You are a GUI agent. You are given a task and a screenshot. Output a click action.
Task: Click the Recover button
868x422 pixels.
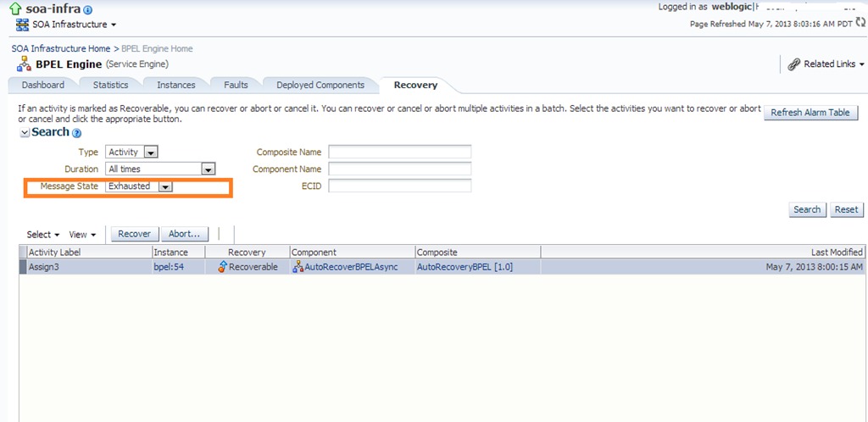pyautogui.click(x=134, y=234)
